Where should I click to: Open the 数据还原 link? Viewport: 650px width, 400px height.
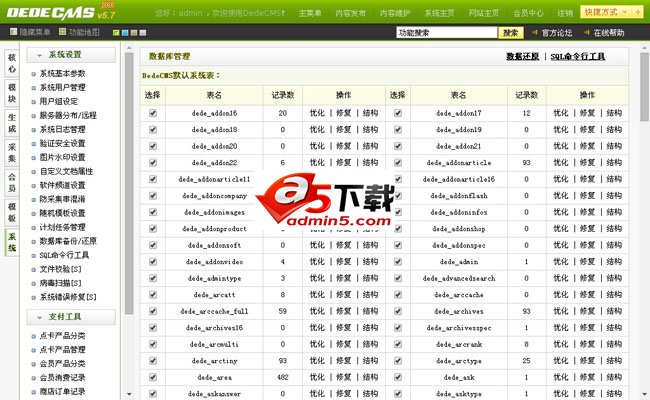522,56
